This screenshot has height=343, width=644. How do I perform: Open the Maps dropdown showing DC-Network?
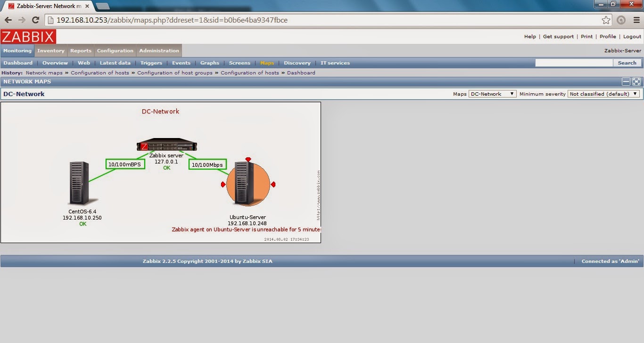point(492,94)
